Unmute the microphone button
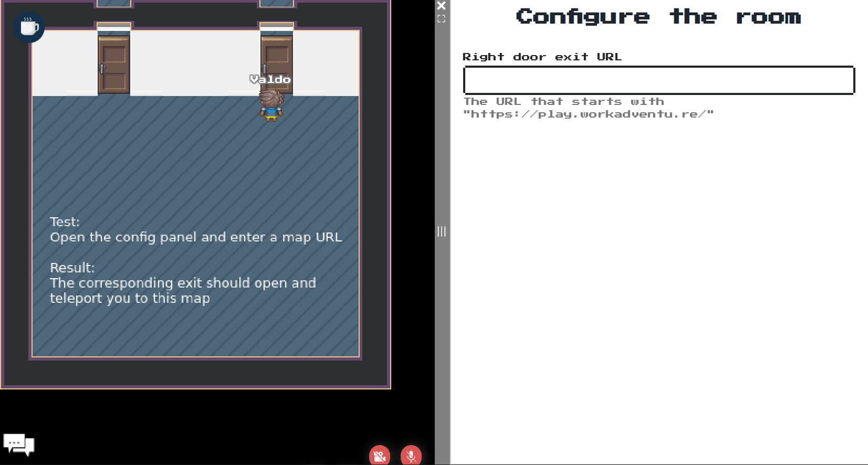868x465 pixels. pyautogui.click(x=411, y=456)
